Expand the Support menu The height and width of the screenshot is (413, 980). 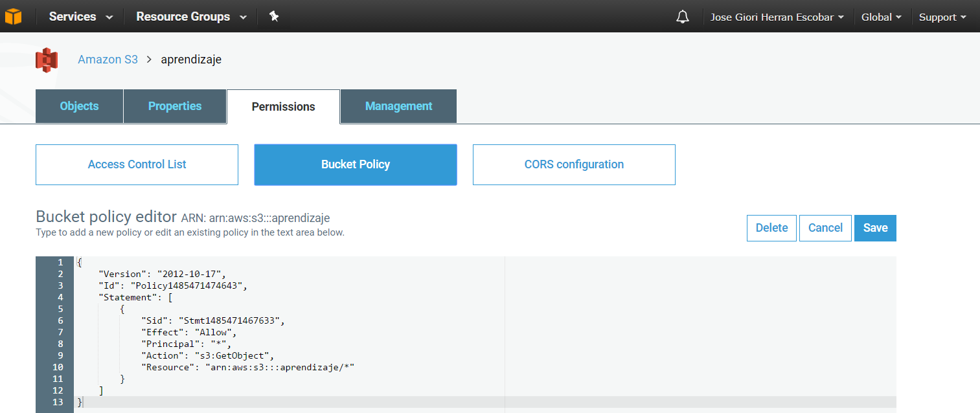click(x=942, y=17)
